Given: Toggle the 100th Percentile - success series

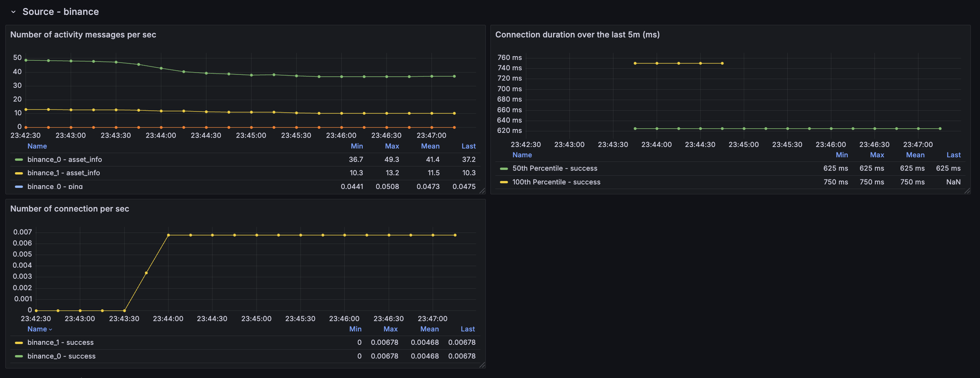Looking at the screenshot, I should [556, 182].
